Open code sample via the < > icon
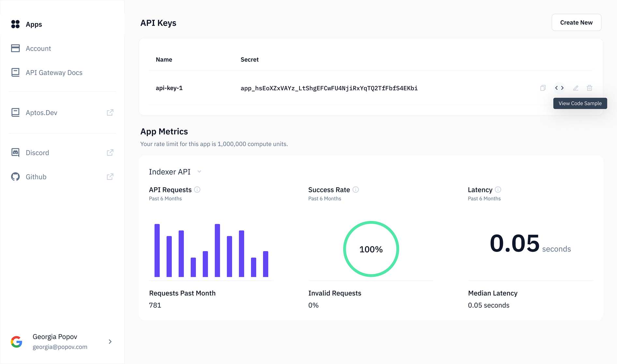617x364 pixels. [559, 88]
